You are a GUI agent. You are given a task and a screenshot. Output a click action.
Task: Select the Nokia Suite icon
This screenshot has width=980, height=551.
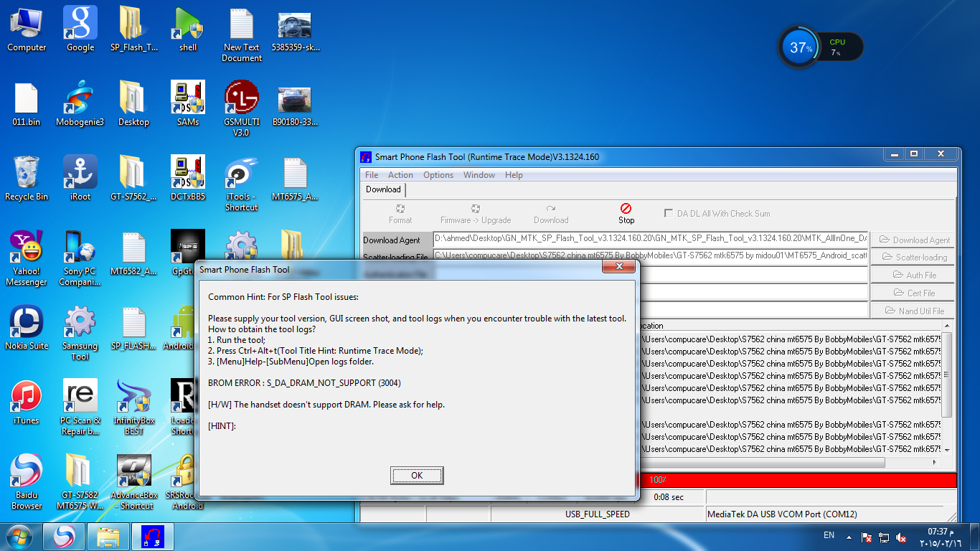[27, 328]
